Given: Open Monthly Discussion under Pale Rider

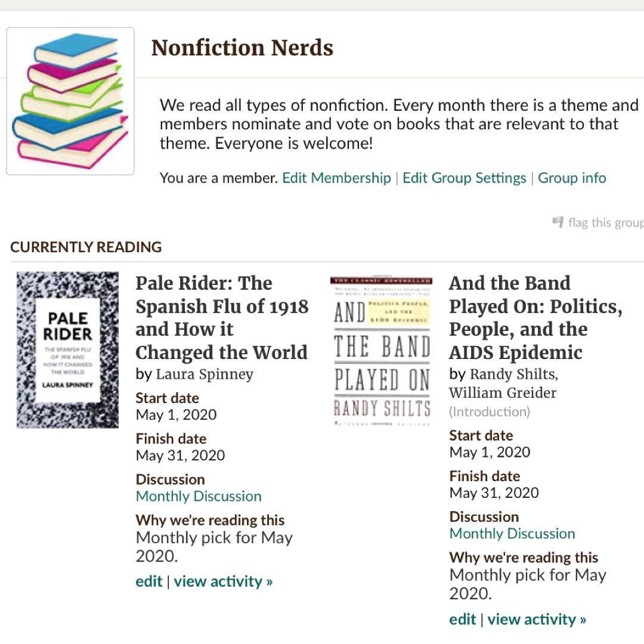Looking at the screenshot, I should (x=199, y=496).
